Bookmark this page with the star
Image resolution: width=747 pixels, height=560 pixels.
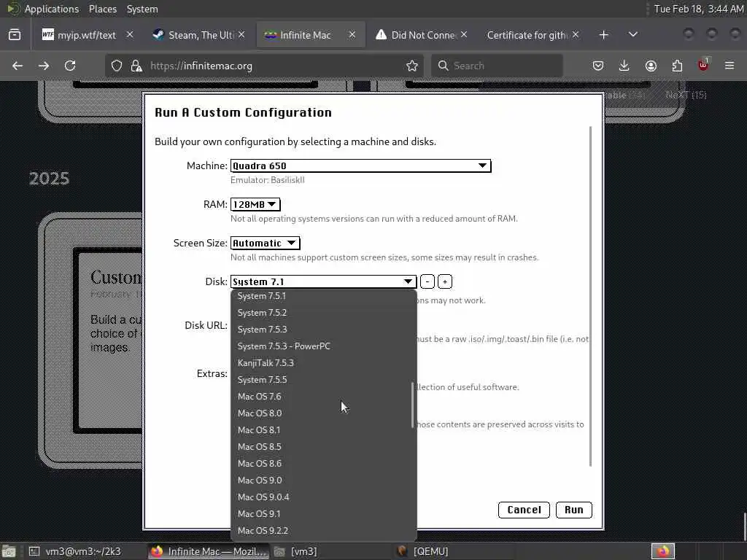coord(412,66)
